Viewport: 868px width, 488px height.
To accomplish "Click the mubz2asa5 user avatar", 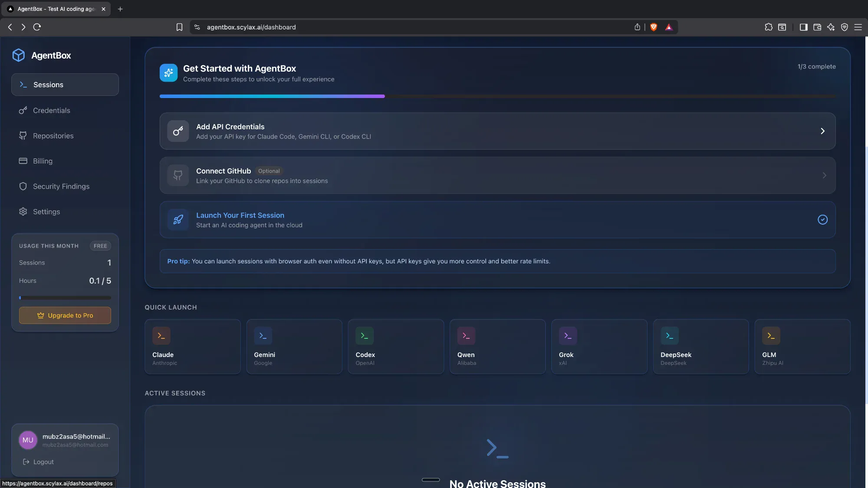I will (x=28, y=440).
